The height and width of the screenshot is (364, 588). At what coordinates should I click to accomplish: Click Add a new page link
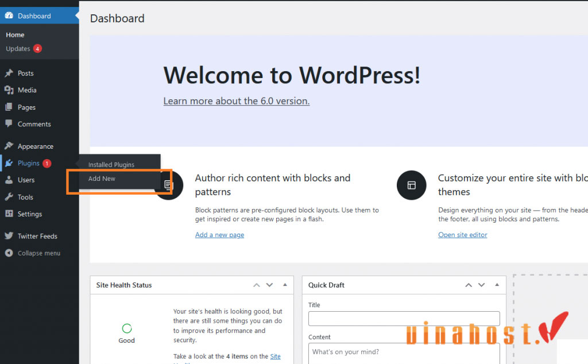[219, 235]
